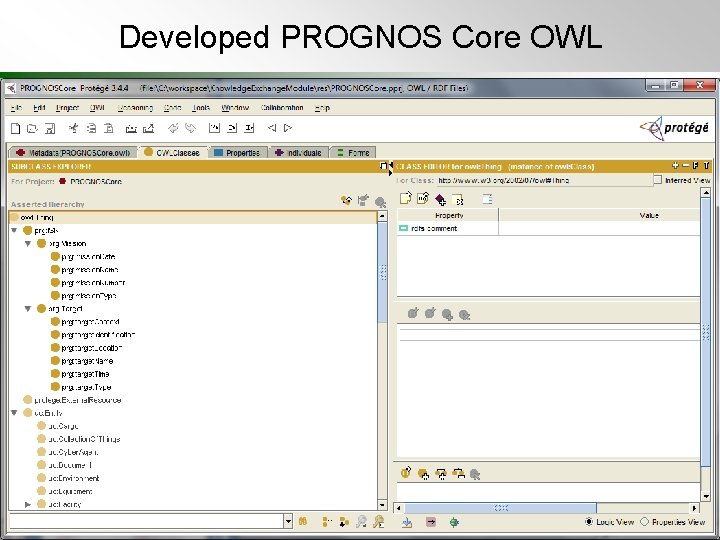Click the blue download arrow icon at bottom
This screenshot has height=540, width=720.
407,522
